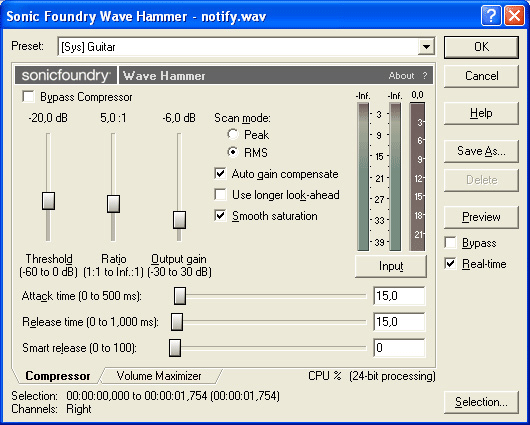Click the Selection time range text

(x=173, y=396)
